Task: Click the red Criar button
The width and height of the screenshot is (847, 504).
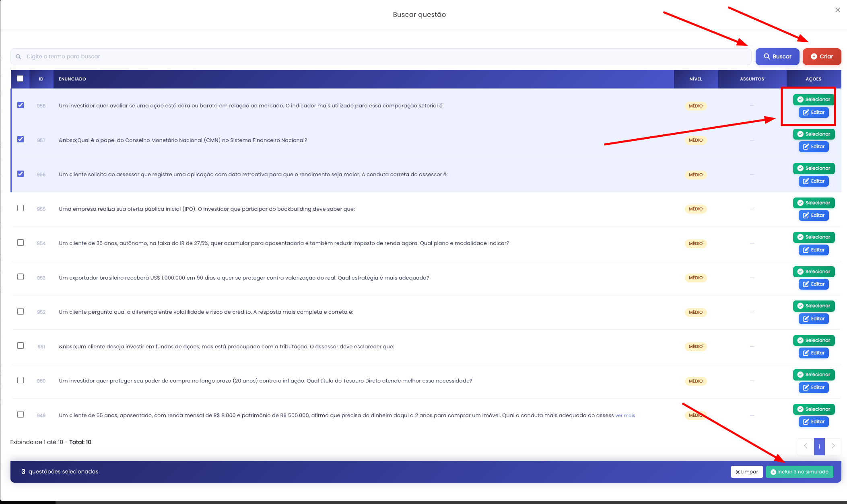Action: pos(822,57)
